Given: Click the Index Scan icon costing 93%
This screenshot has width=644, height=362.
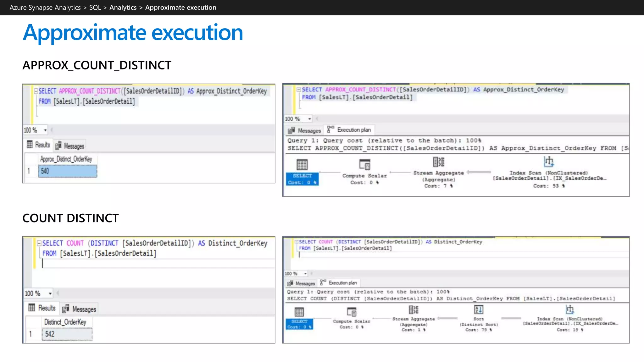Looking at the screenshot, I should point(549,162).
